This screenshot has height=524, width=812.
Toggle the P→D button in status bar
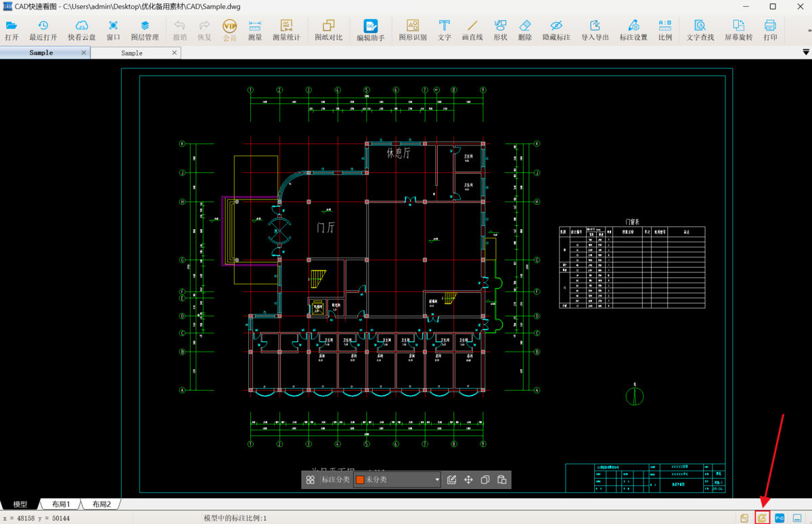click(x=780, y=518)
